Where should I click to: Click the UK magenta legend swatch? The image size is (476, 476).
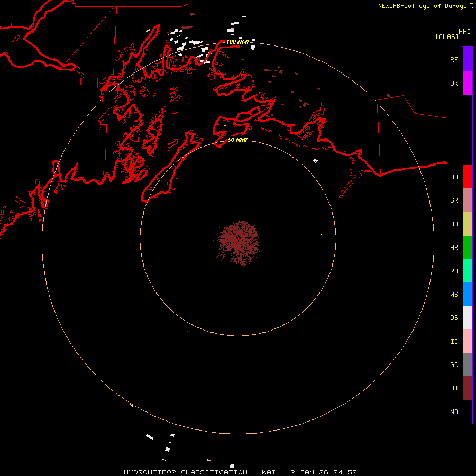(467, 83)
